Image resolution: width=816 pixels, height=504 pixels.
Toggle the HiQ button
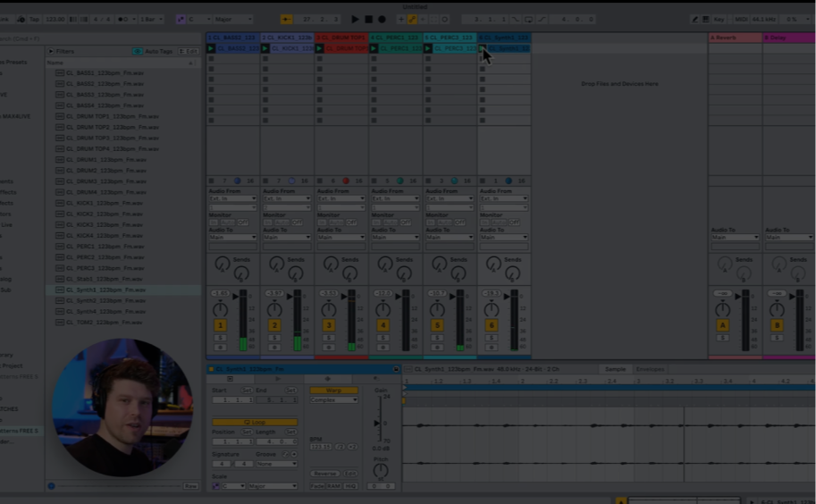click(350, 486)
